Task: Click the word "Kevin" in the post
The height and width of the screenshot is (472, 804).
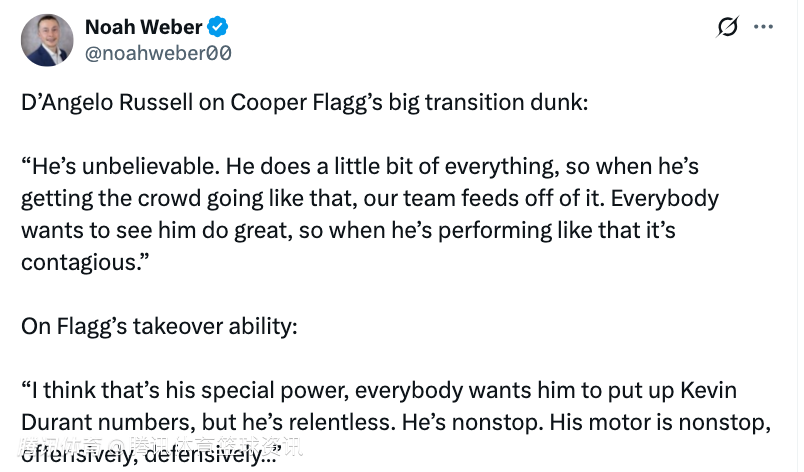Action: (709, 390)
